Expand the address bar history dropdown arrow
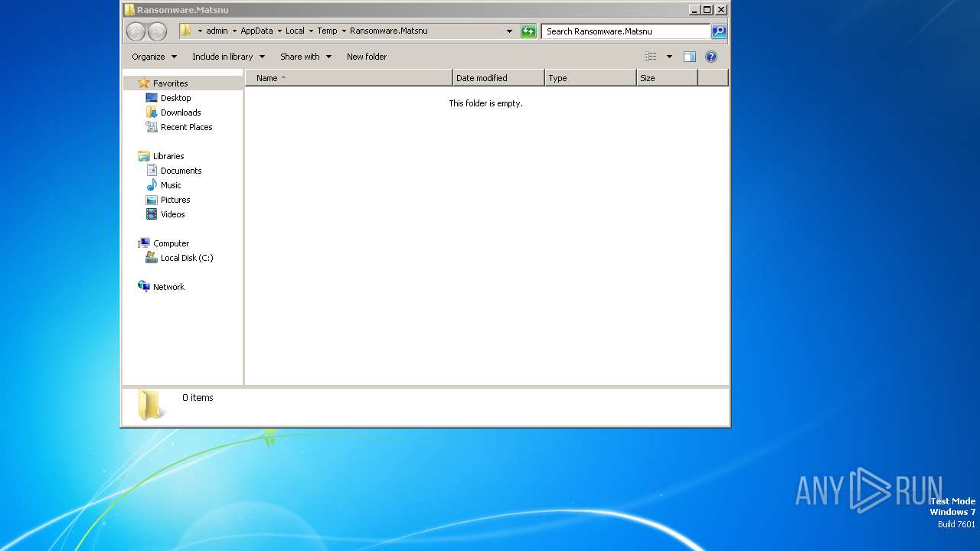 (509, 31)
